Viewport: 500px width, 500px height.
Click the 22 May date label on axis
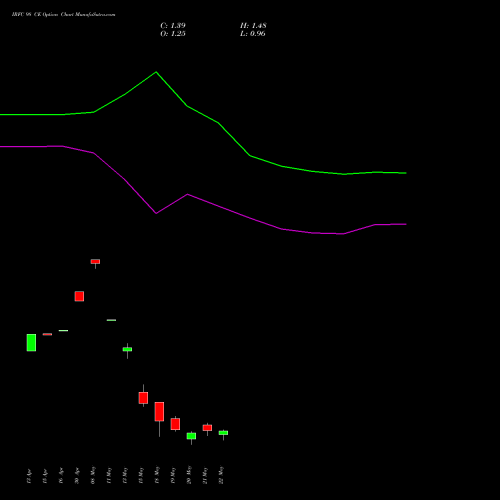click(221, 475)
